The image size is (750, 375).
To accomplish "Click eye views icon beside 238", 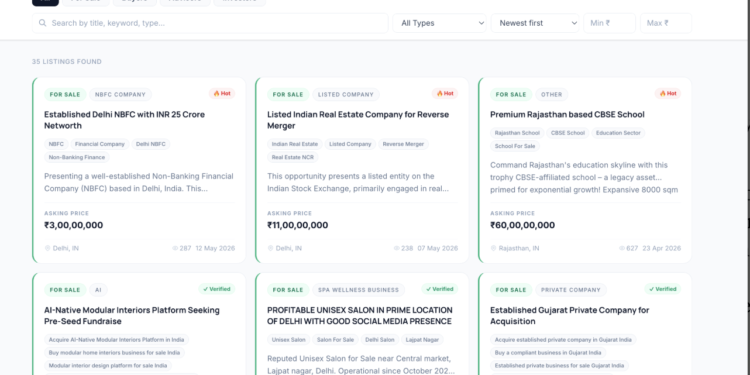I will pos(397,248).
